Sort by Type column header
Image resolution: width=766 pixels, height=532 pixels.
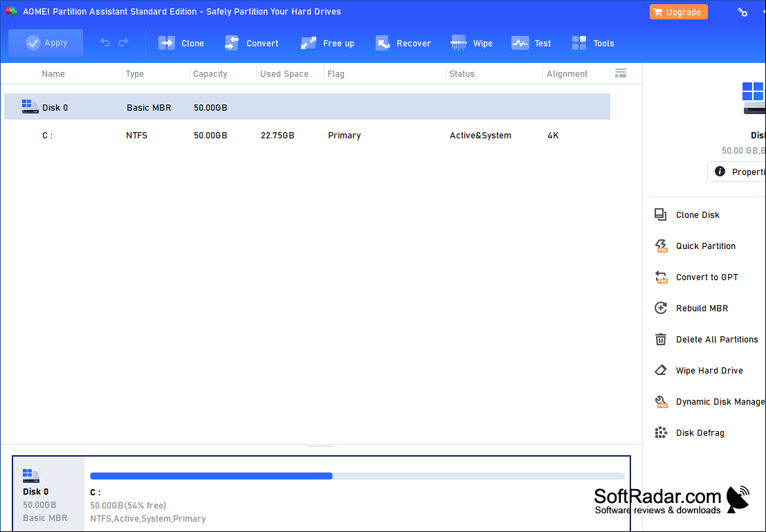click(x=134, y=74)
